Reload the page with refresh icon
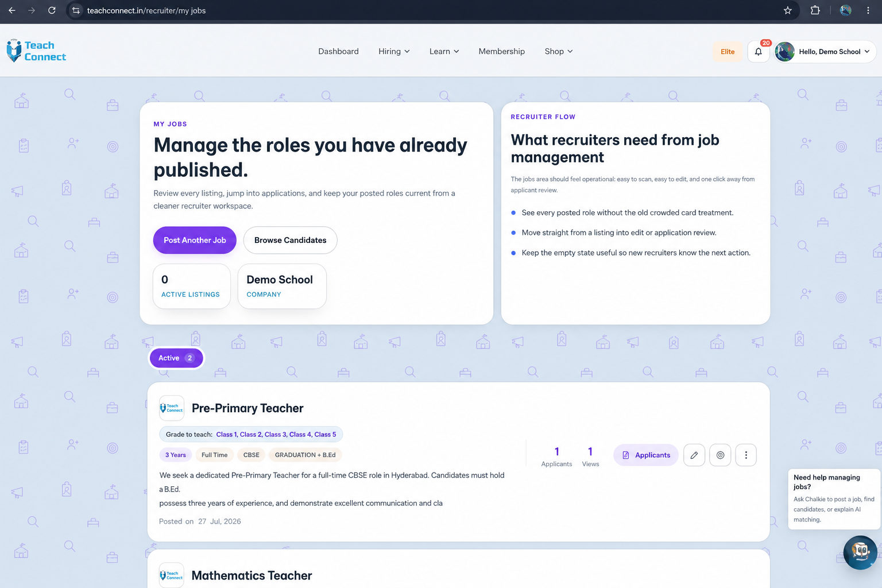The height and width of the screenshot is (588, 882). [52, 10]
